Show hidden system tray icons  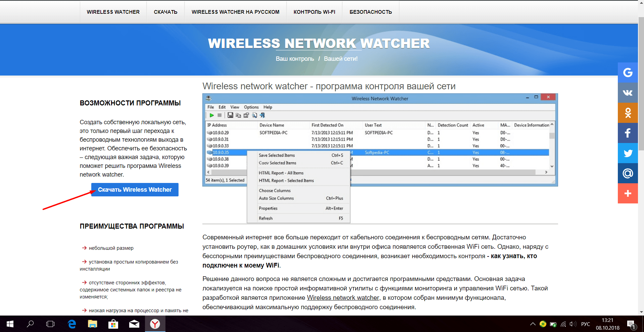(533, 324)
